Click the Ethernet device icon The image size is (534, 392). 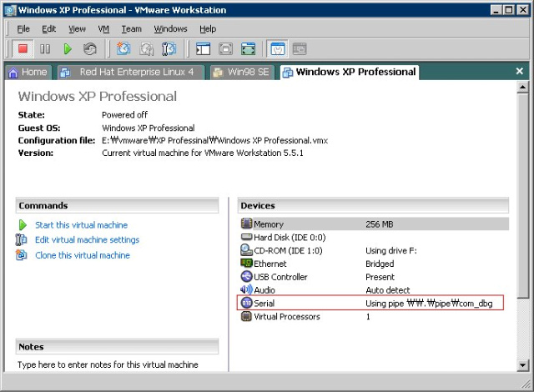(246, 263)
